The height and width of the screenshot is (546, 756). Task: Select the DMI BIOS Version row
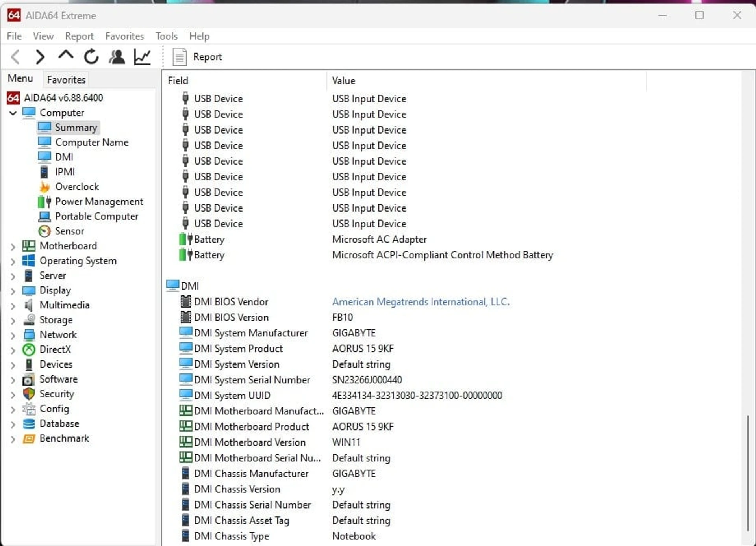[x=406, y=317]
